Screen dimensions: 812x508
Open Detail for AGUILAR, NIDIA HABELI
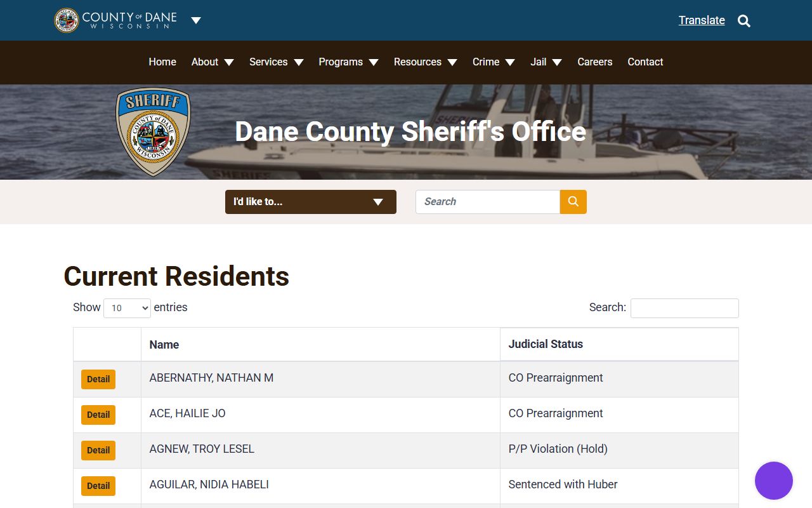98,486
